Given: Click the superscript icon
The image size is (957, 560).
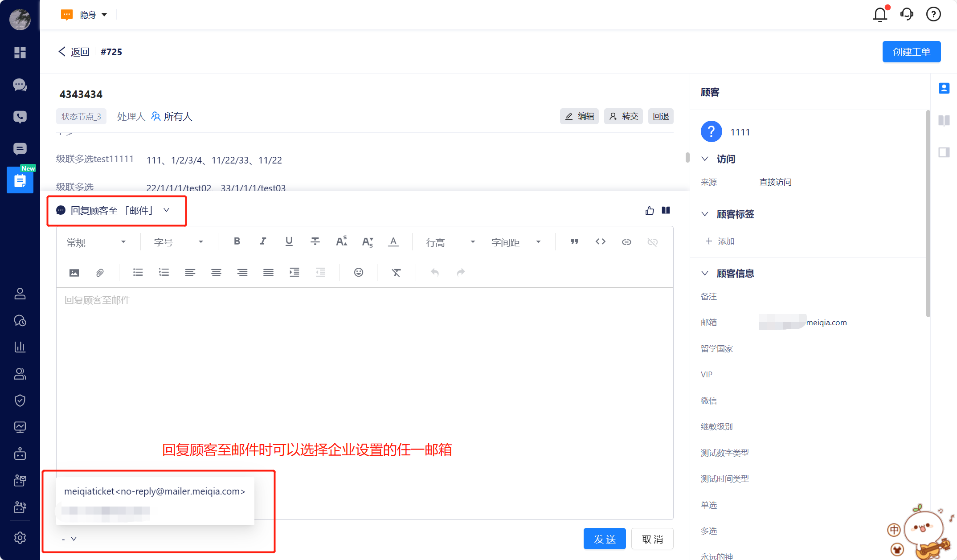Looking at the screenshot, I should 341,241.
